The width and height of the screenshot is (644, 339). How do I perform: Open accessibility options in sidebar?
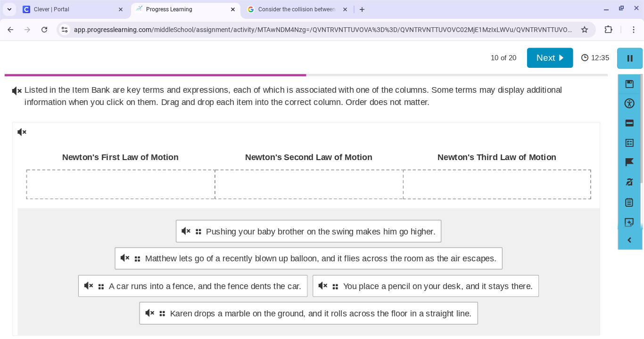coord(629,104)
